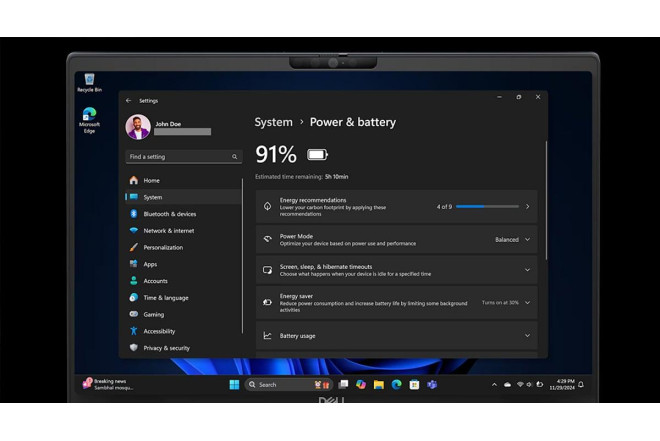660x441 pixels.
Task: Open Accessibility settings category
Action: point(183,331)
